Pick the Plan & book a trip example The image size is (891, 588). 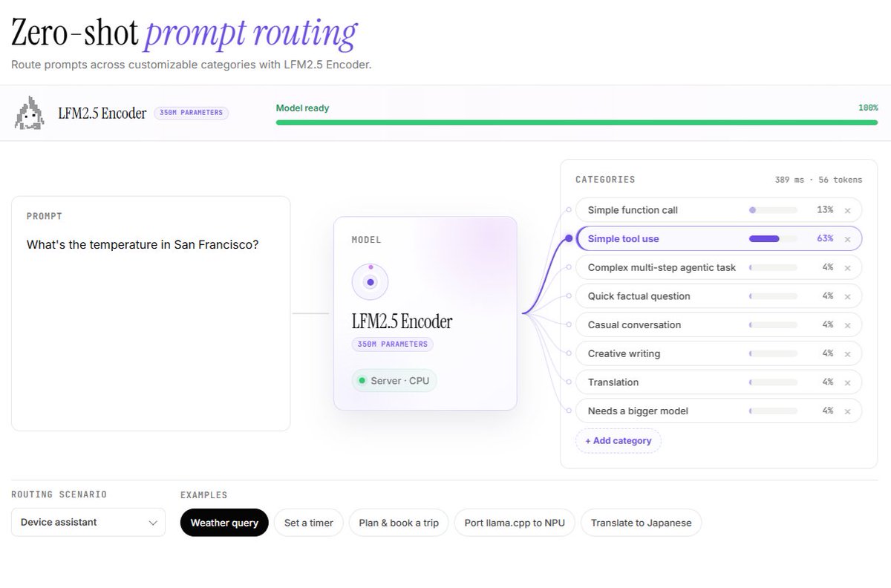399,523
